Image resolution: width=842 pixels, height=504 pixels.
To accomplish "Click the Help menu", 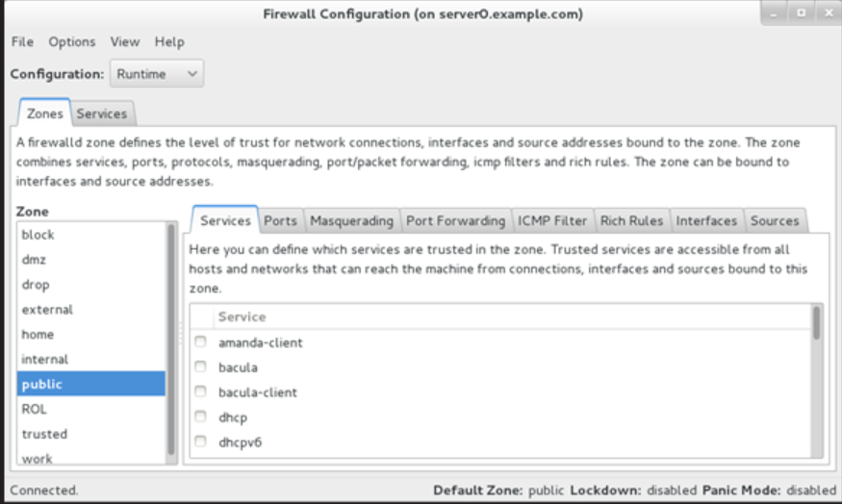I will click(169, 41).
